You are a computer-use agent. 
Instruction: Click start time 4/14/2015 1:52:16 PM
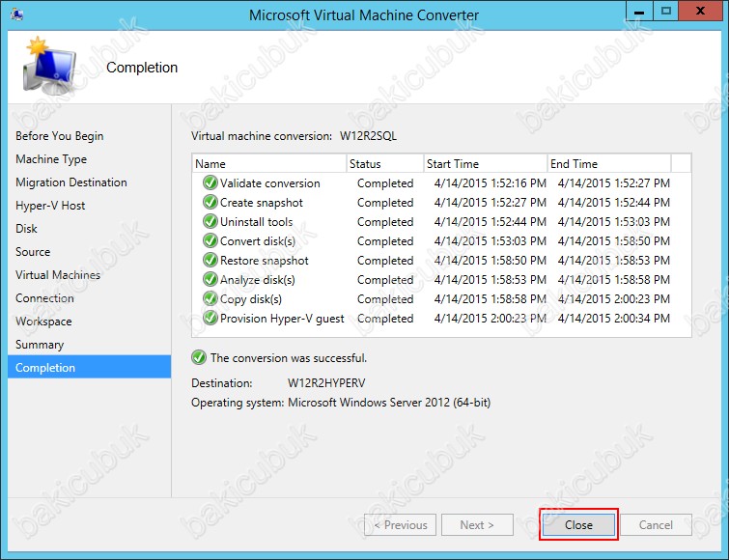click(x=491, y=183)
